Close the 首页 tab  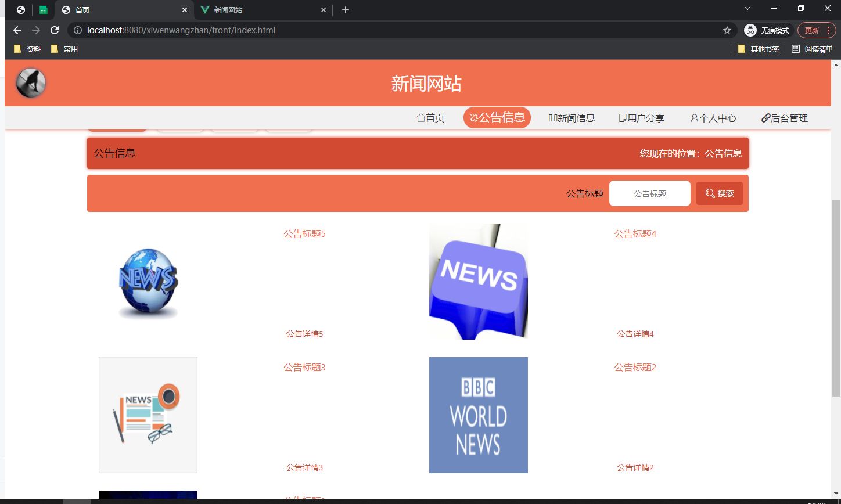(185, 10)
